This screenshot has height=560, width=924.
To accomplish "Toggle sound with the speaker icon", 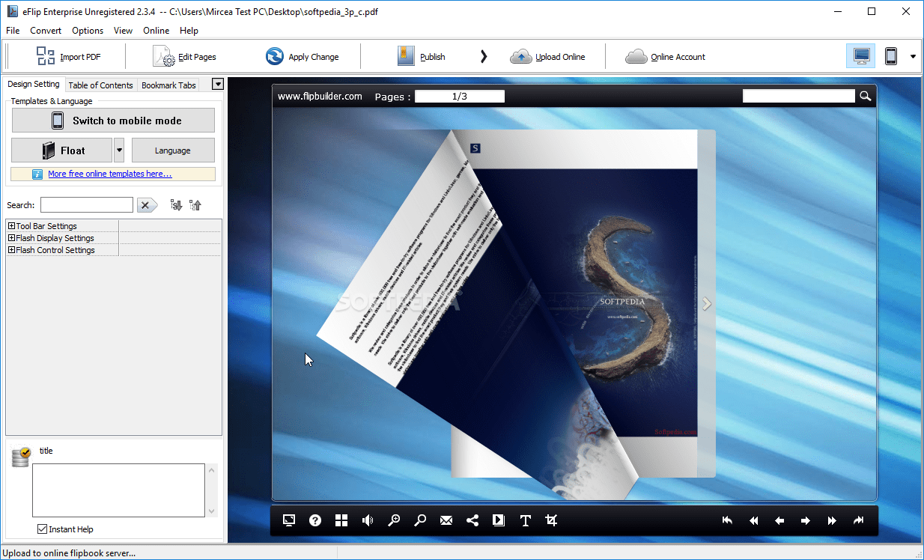I will click(368, 520).
